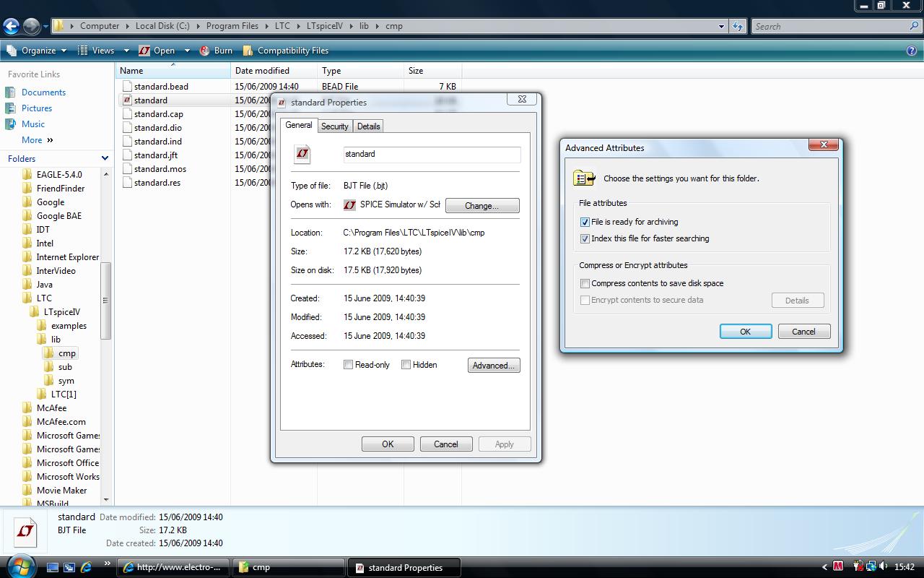
Task: Select the standard.jft file icon
Action: (x=127, y=155)
